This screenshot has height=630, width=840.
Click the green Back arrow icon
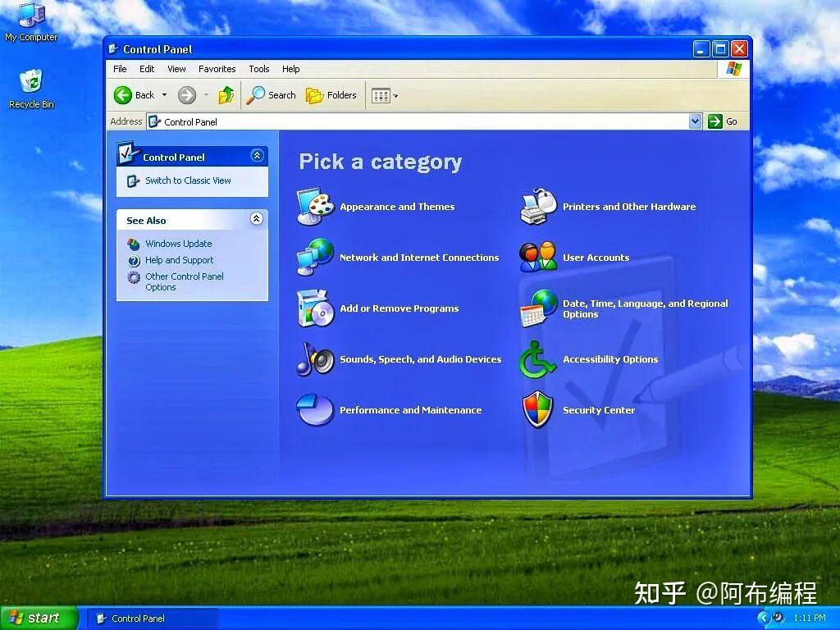pyautogui.click(x=123, y=95)
